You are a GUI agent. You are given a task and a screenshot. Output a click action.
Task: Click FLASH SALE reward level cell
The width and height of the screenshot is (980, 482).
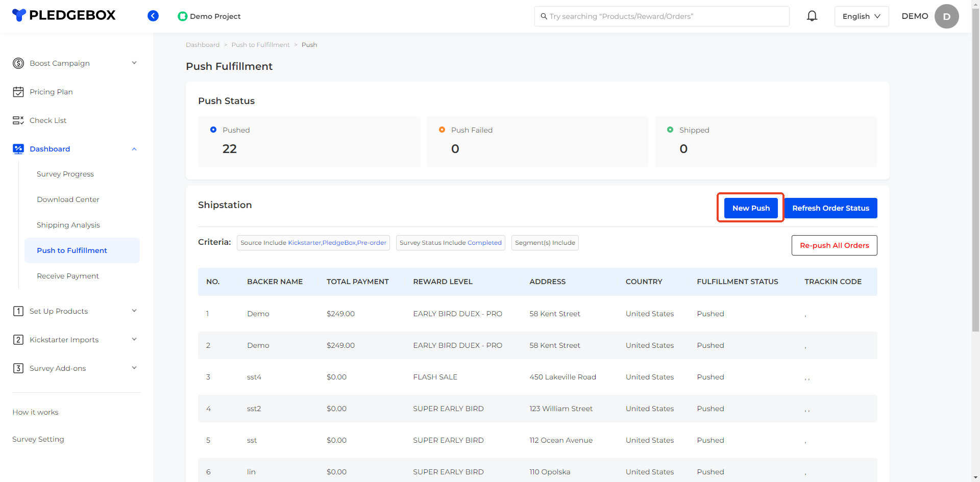(435, 377)
